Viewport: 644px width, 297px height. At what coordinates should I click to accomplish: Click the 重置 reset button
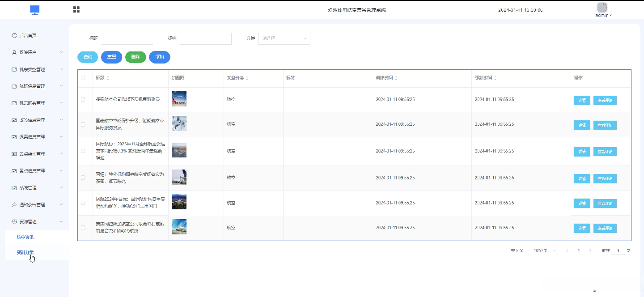[112, 57]
